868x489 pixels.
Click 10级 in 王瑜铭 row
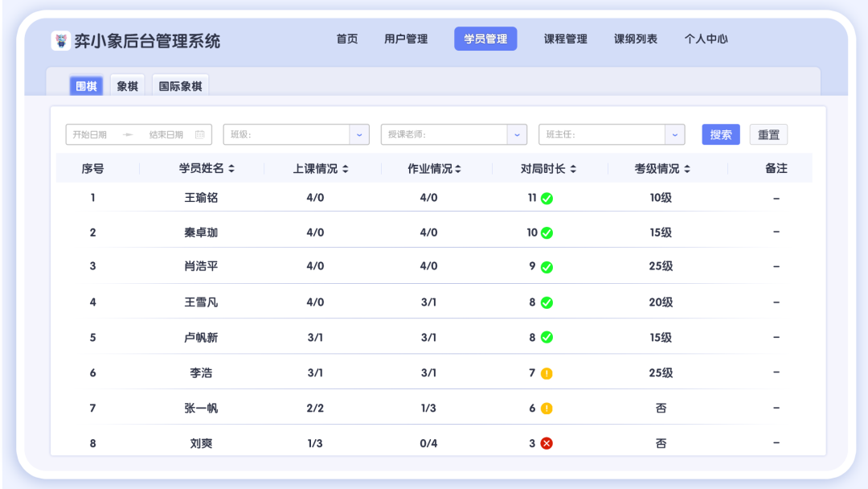tap(661, 198)
